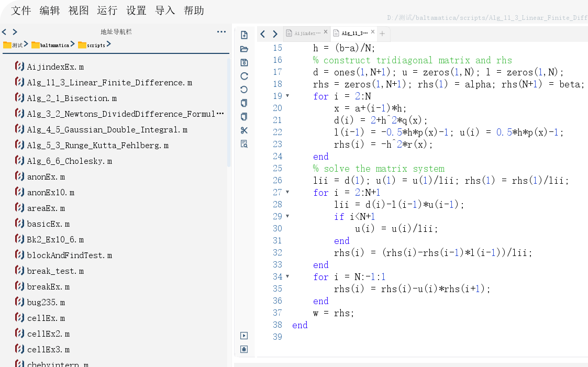Select anonEx.m in the file list
The width and height of the screenshot is (588, 367).
[40, 177]
